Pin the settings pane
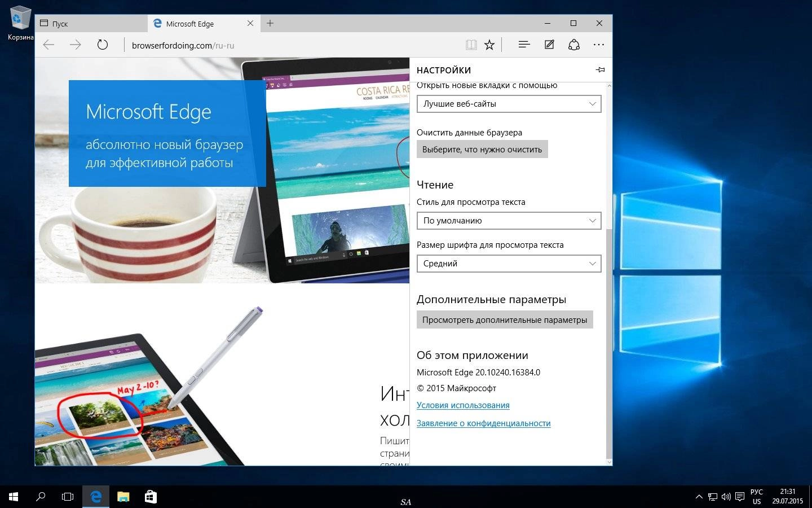Viewport: 812px width, 508px height. [600, 70]
